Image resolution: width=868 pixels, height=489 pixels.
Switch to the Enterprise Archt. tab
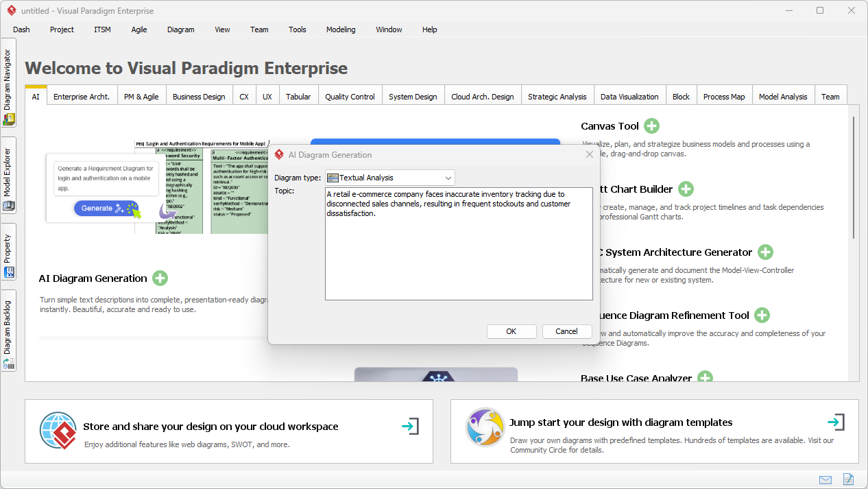tap(82, 96)
